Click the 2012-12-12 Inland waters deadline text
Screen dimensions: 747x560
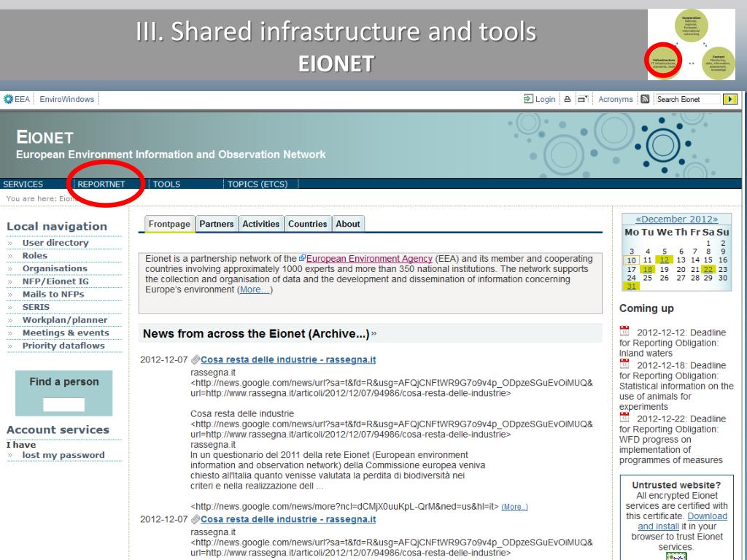pos(673,343)
